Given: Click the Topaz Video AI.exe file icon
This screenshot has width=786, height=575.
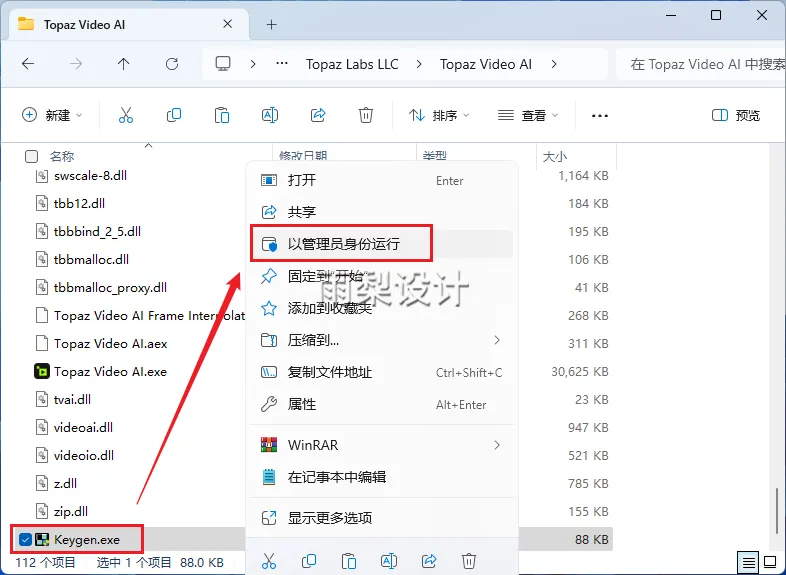Looking at the screenshot, I should pyautogui.click(x=42, y=371).
